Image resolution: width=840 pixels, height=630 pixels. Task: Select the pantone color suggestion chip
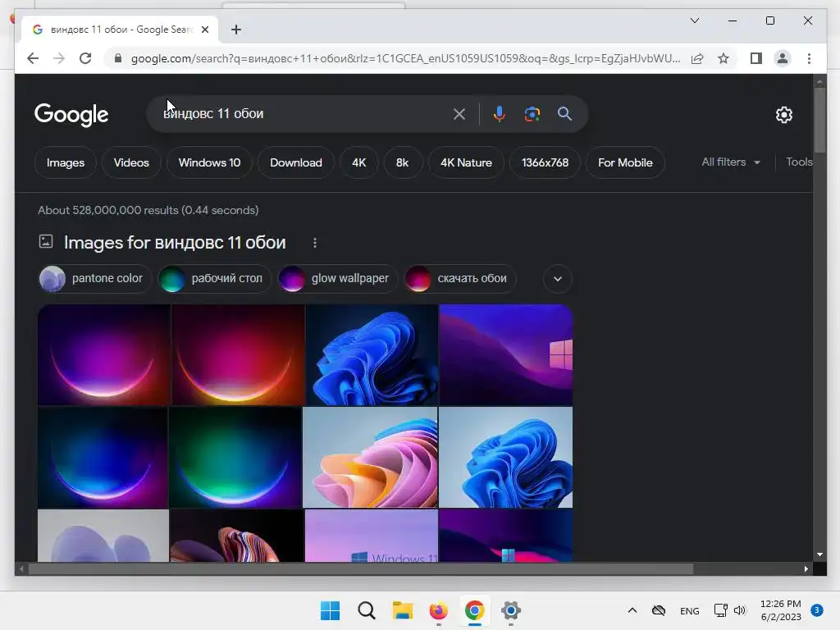coord(95,279)
